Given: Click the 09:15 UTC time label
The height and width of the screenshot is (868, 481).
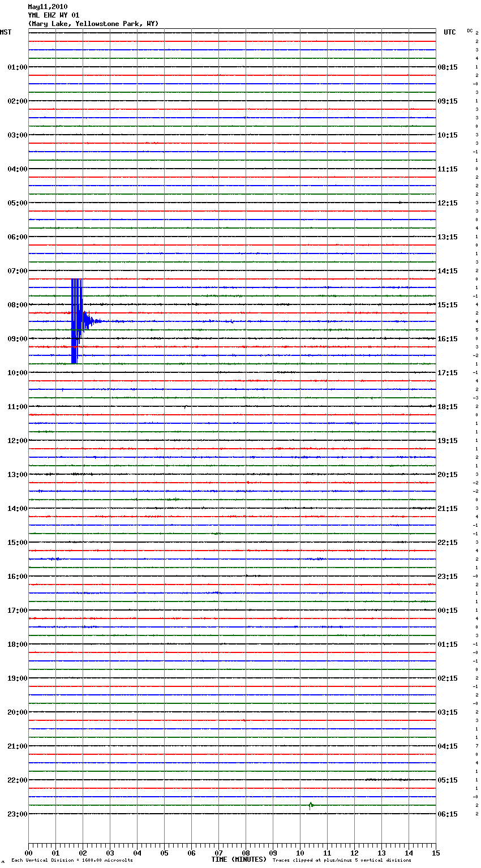Looking at the screenshot, I should (448, 101).
